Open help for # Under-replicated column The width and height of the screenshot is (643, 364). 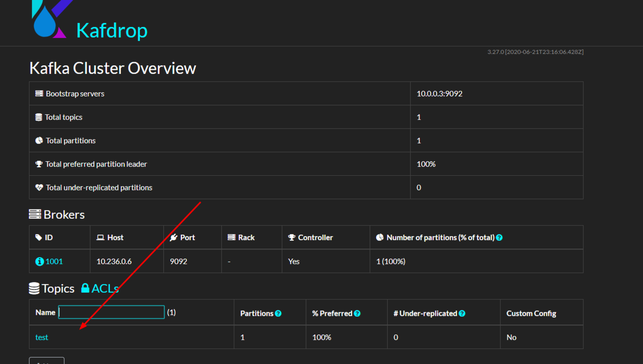click(x=462, y=313)
